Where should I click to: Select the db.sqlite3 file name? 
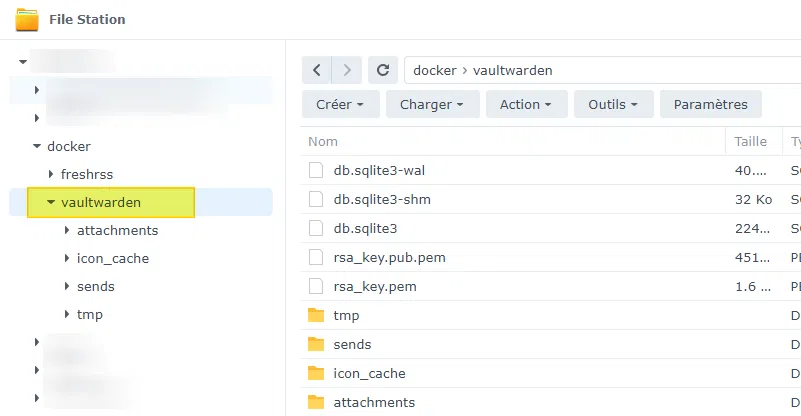tap(365, 228)
